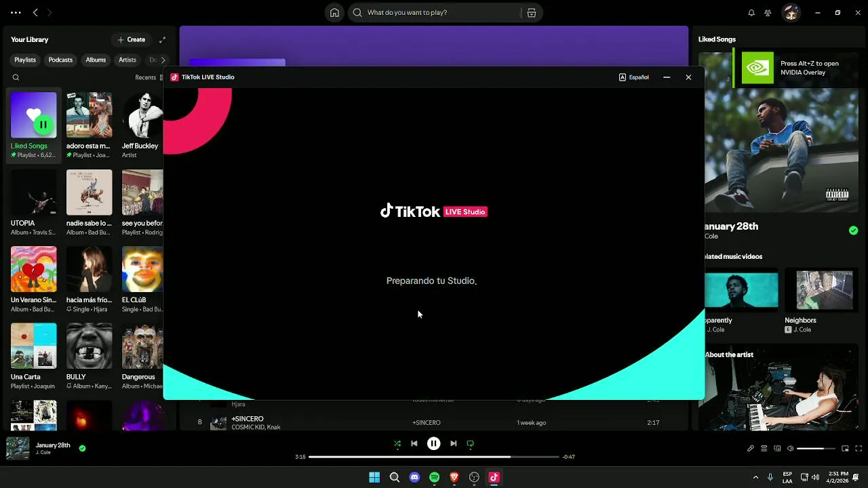Screen dimensions: 868x488
Task: Open 'nadie sabe lo...' album
Action: pyautogui.click(x=89, y=203)
